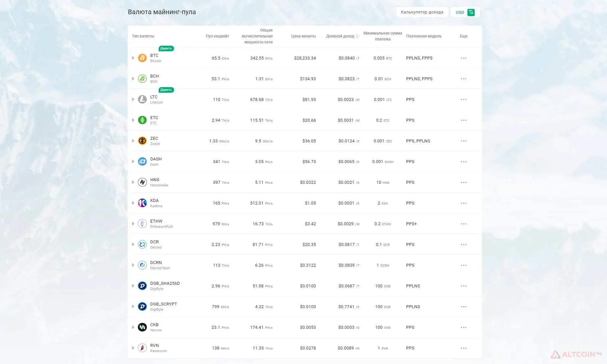The image size is (607, 364).
Task: Open more options for the ETHW row
Action: tap(463, 224)
